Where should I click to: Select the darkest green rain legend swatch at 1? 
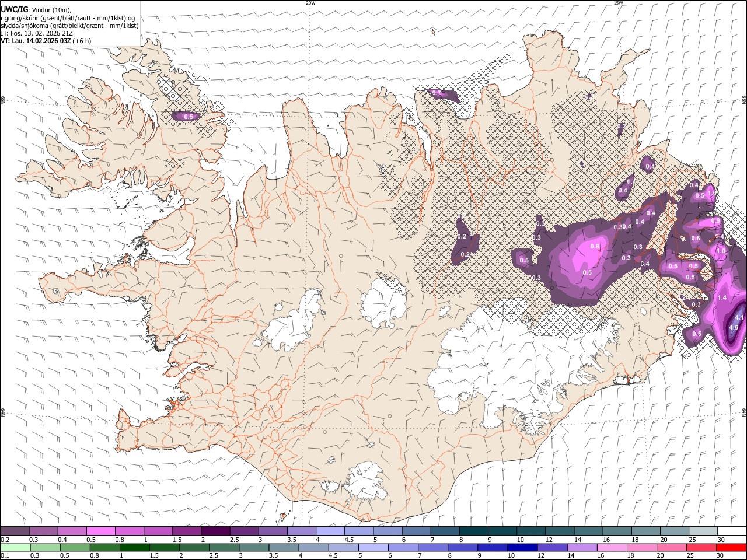pyautogui.click(x=134, y=547)
